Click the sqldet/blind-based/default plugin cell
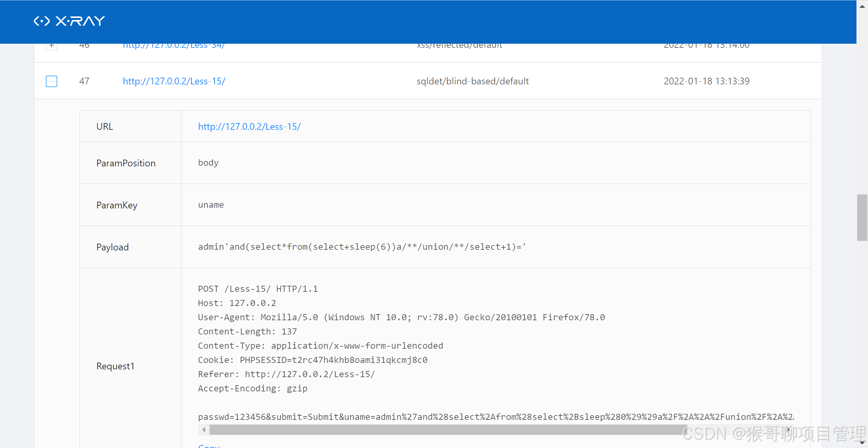Screen dimensions: 868x448 [473, 81]
